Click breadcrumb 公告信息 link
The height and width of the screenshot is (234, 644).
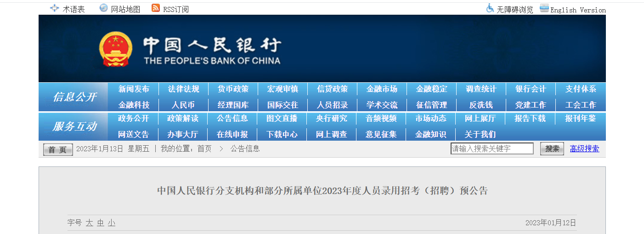pos(245,149)
